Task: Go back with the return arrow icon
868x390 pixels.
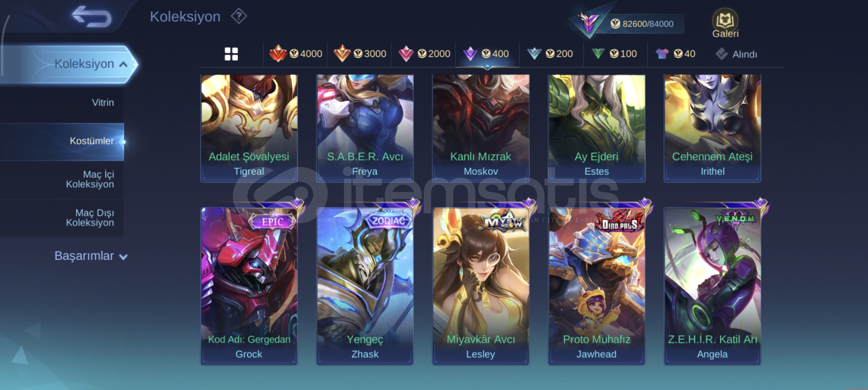Action: [x=91, y=16]
